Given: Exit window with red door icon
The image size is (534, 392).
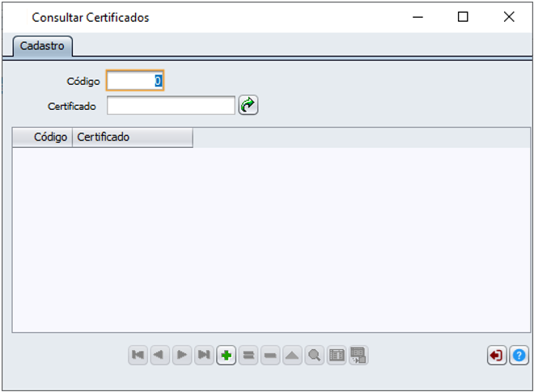Looking at the screenshot, I should [497, 356].
